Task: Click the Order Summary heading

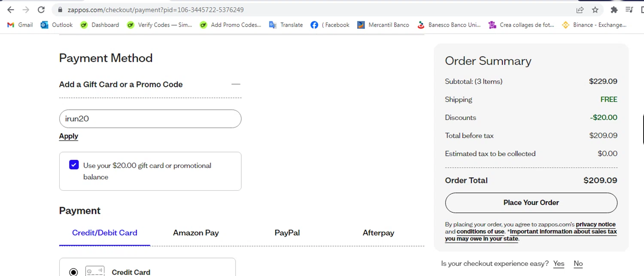Action: 488,61
